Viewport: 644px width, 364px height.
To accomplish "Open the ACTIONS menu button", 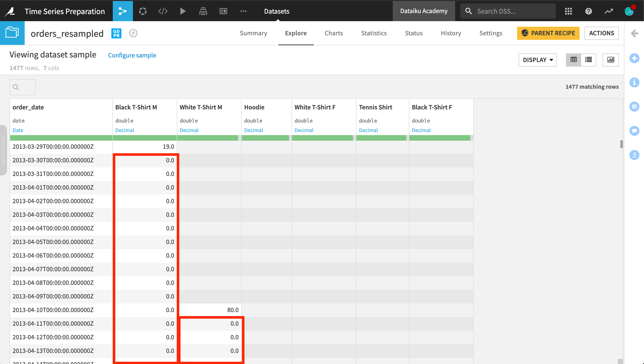I will [601, 33].
